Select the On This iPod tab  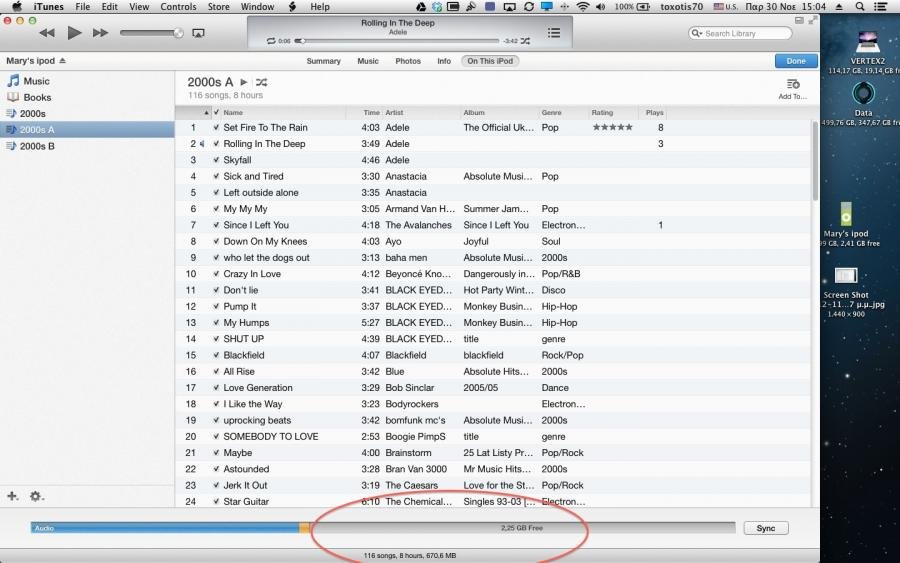[490, 61]
